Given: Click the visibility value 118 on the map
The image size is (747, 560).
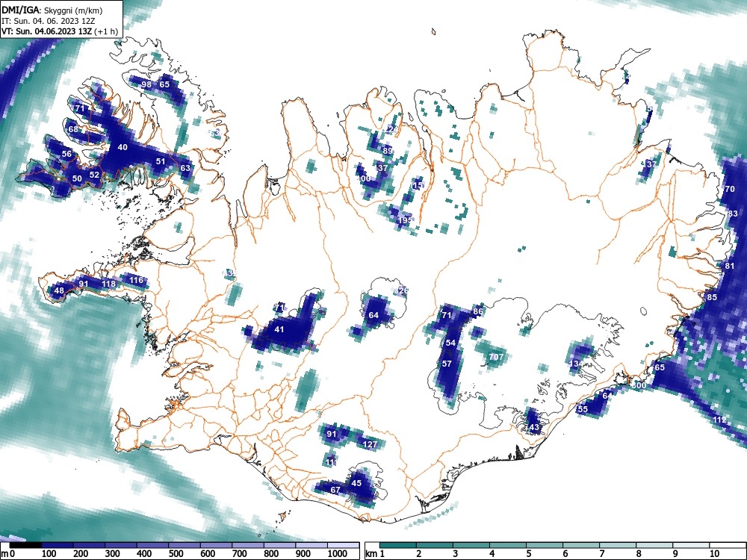Looking at the screenshot, I should [108, 284].
